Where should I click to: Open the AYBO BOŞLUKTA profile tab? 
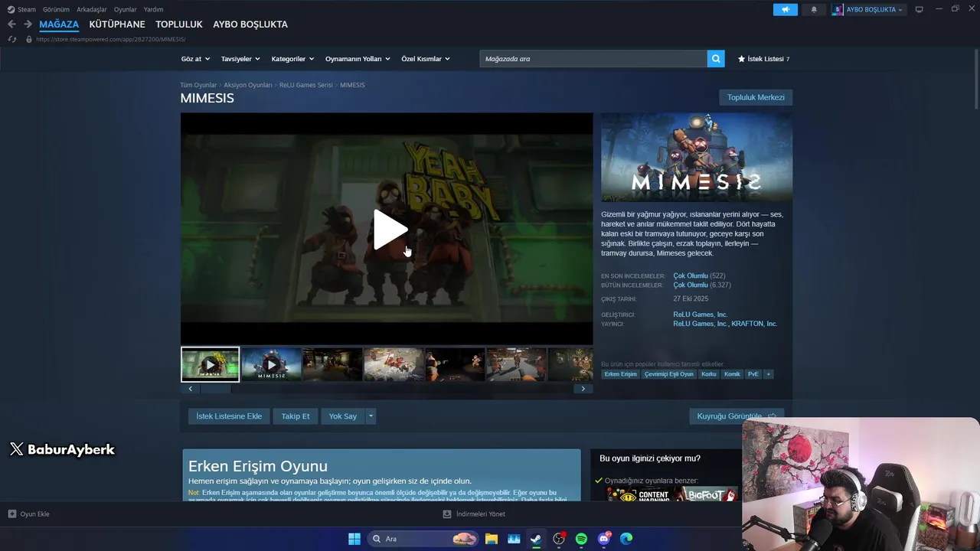250,24
